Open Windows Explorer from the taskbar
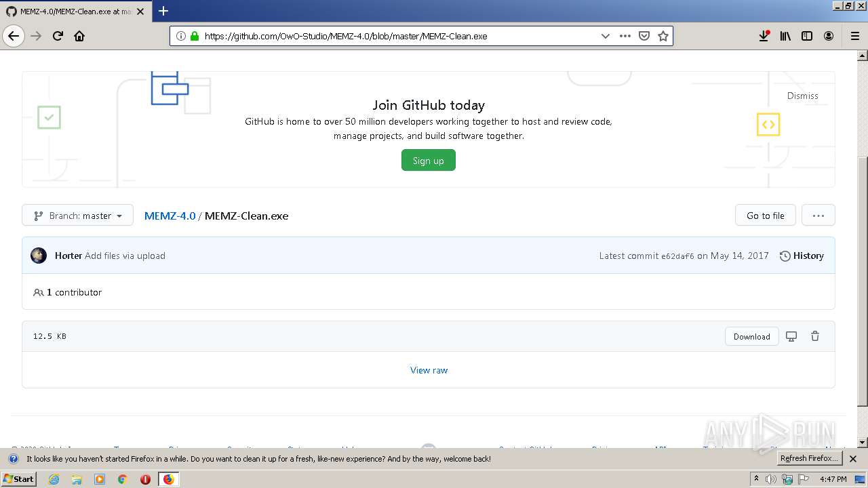The height and width of the screenshot is (488, 868). coord(77,479)
